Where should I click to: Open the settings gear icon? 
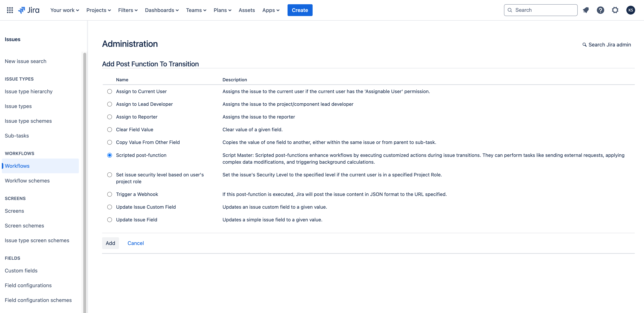pos(615,10)
